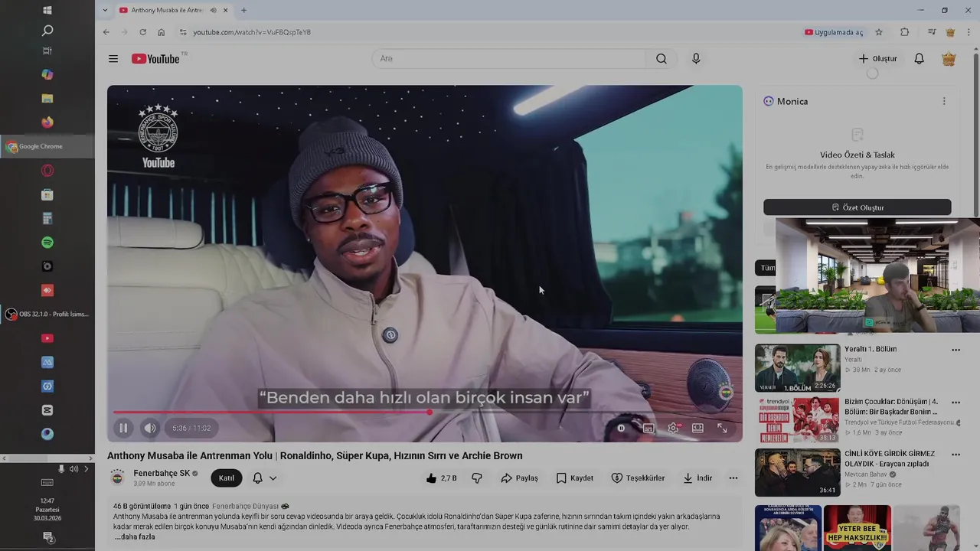Start voice search with microphone
Viewport: 980px width, 551px height.
[696, 59]
